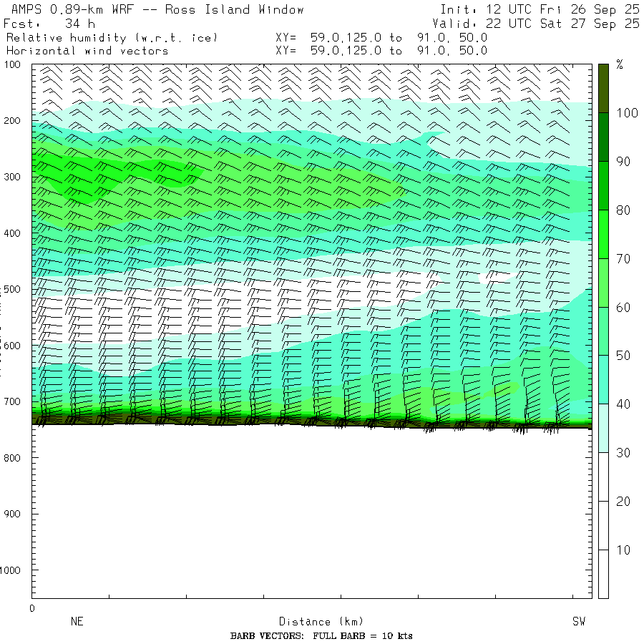Click the 'NE' cross-section endpoint label
Viewport: 644px width, 644px height.
click(x=77, y=621)
